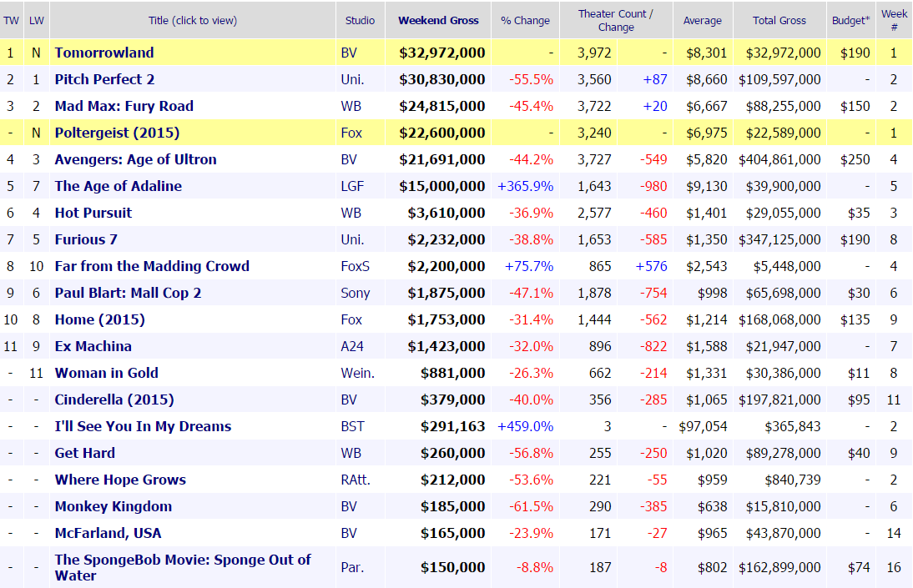Open Where Hope Grows movie page

tap(120, 480)
